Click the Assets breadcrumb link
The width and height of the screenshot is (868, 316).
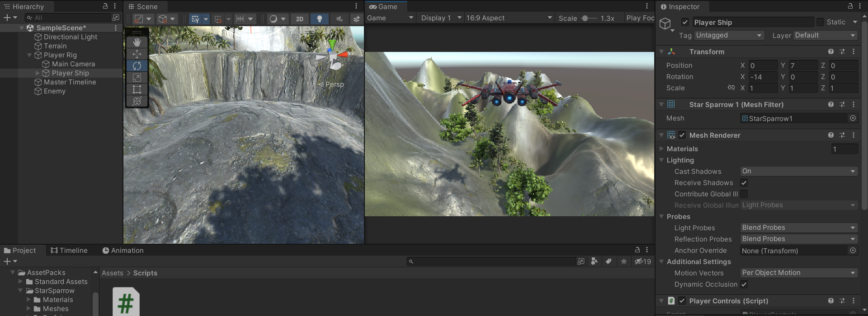113,273
